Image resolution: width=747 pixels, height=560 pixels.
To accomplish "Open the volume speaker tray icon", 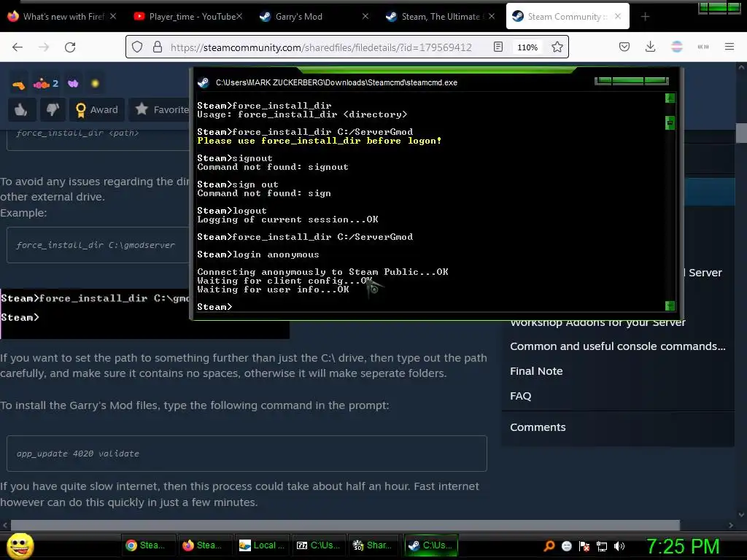I will pos(619,546).
